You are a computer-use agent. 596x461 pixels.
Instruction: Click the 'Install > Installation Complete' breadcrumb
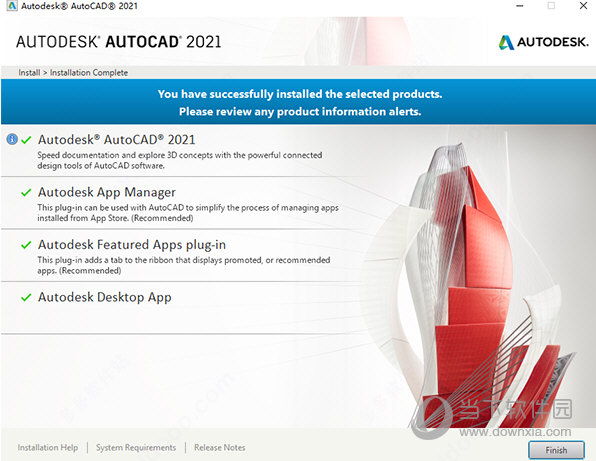point(73,73)
